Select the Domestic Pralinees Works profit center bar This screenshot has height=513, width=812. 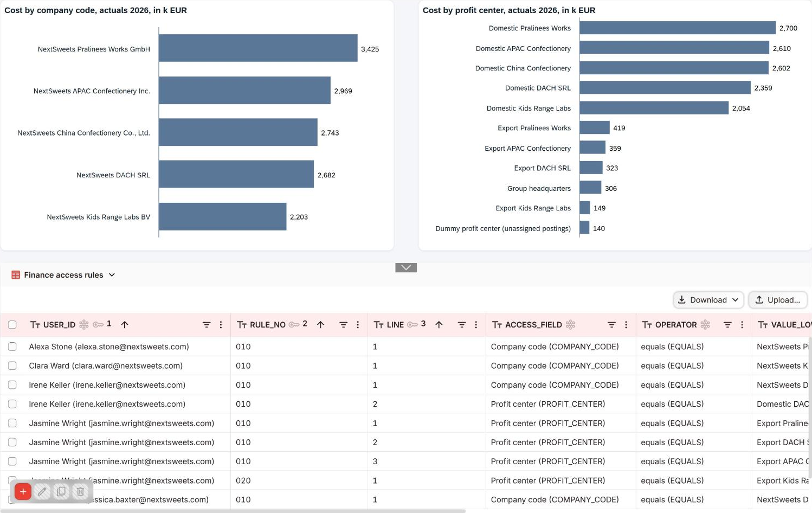click(678, 28)
